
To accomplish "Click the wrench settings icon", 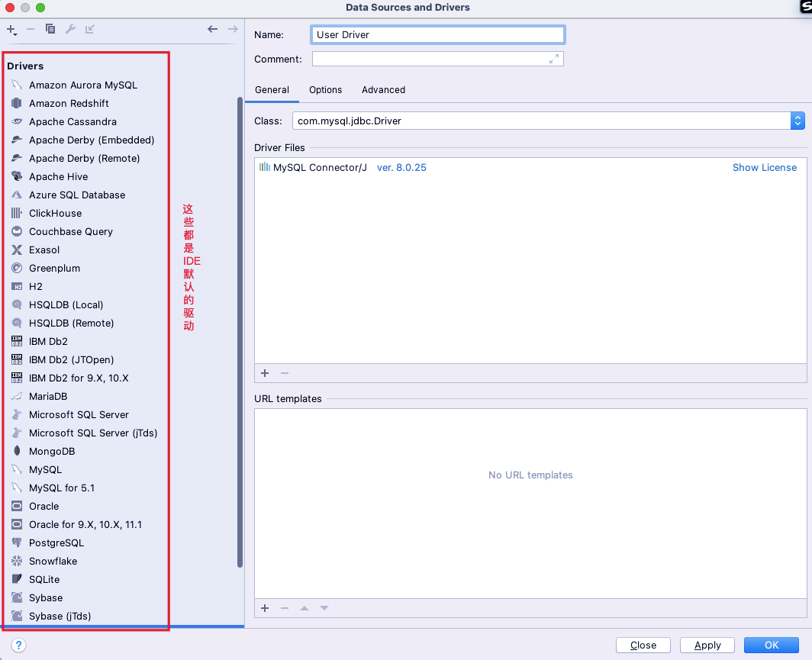I will (70, 29).
